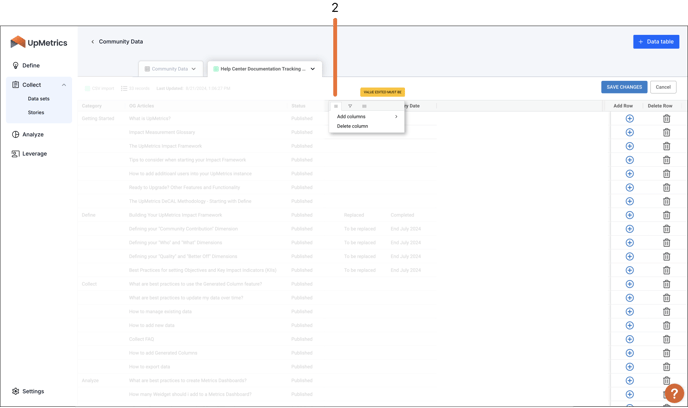This screenshot has height=408, width=688.
Task: Delete the 'Impact Measurement Glossary' row
Action: [666, 132]
